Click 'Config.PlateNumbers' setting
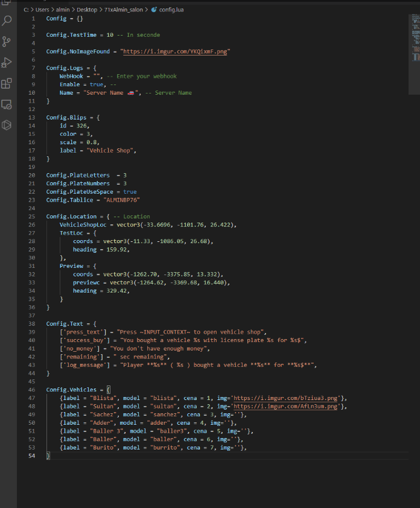 tap(78, 183)
